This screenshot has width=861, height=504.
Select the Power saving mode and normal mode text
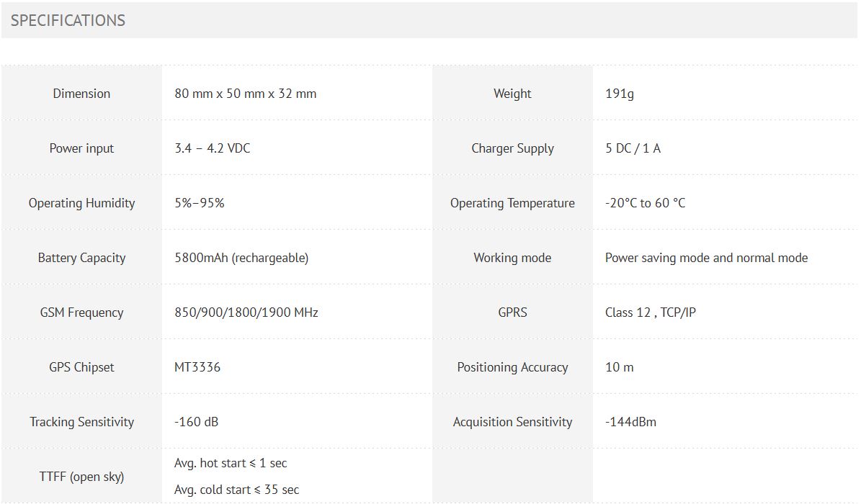click(x=706, y=258)
